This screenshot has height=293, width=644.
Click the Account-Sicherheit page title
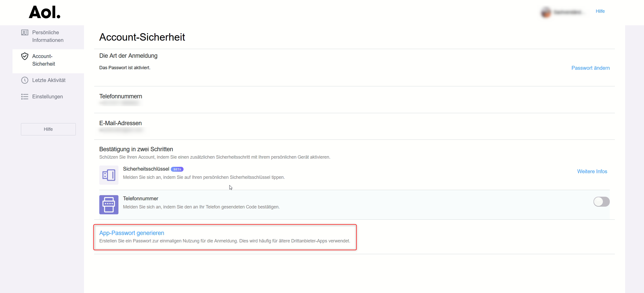click(142, 37)
